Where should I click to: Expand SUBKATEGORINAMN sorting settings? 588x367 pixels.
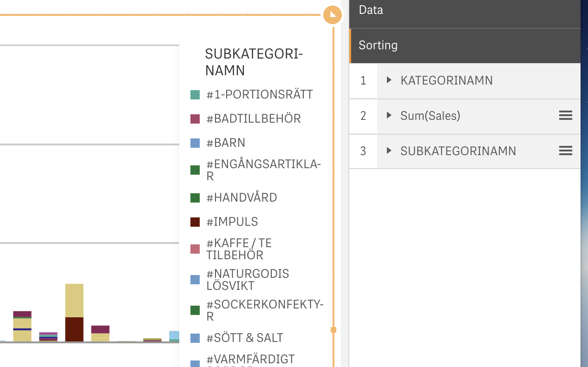click(x=389, y=151)
